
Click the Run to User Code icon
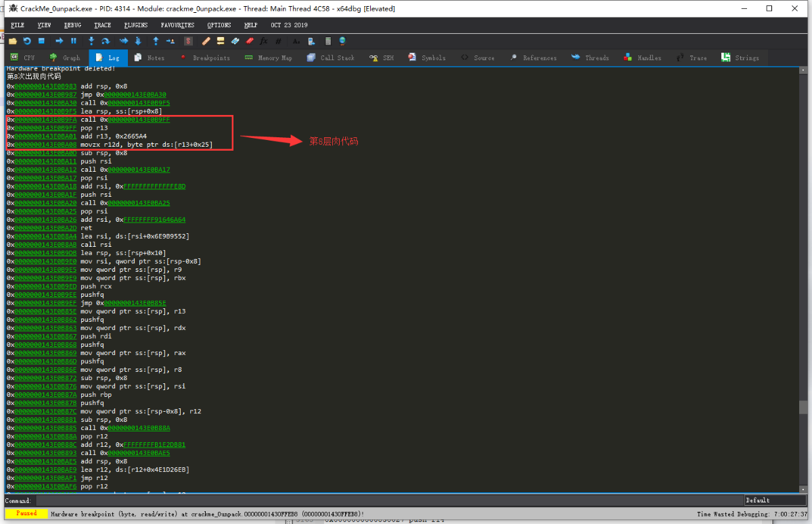170,41
